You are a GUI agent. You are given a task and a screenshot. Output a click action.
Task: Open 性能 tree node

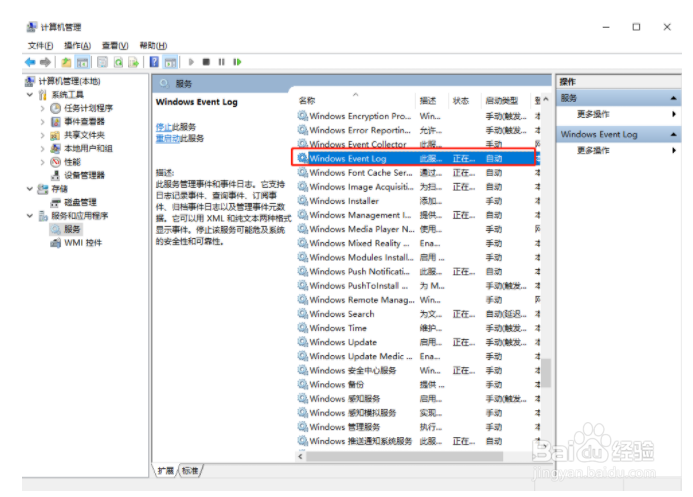pos(66,162)
